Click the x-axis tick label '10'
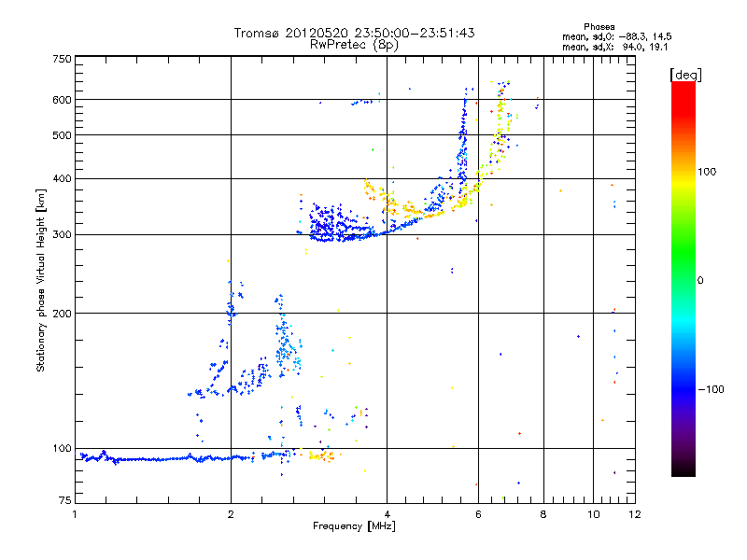 [x=594, y=514]
